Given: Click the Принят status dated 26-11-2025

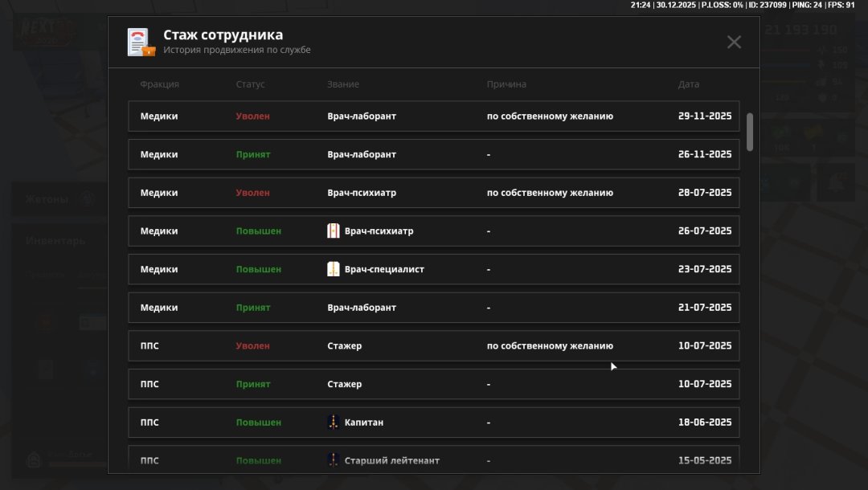Looking at the screenshot, I should 252,154.
